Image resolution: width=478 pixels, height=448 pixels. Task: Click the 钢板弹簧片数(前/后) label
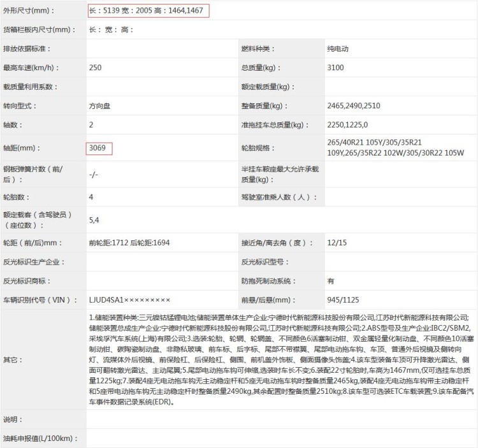[33, 175]
